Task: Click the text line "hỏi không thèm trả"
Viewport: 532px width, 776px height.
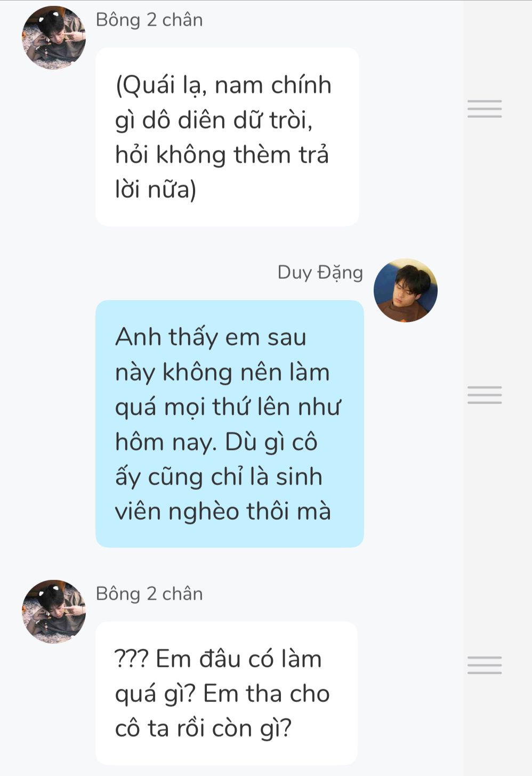Action: pos(222,155)
